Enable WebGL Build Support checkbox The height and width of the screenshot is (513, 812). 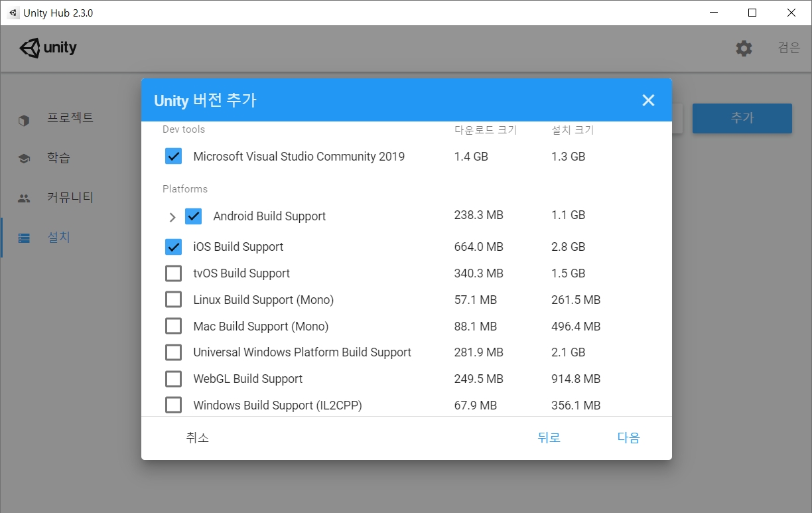point(173,379)
